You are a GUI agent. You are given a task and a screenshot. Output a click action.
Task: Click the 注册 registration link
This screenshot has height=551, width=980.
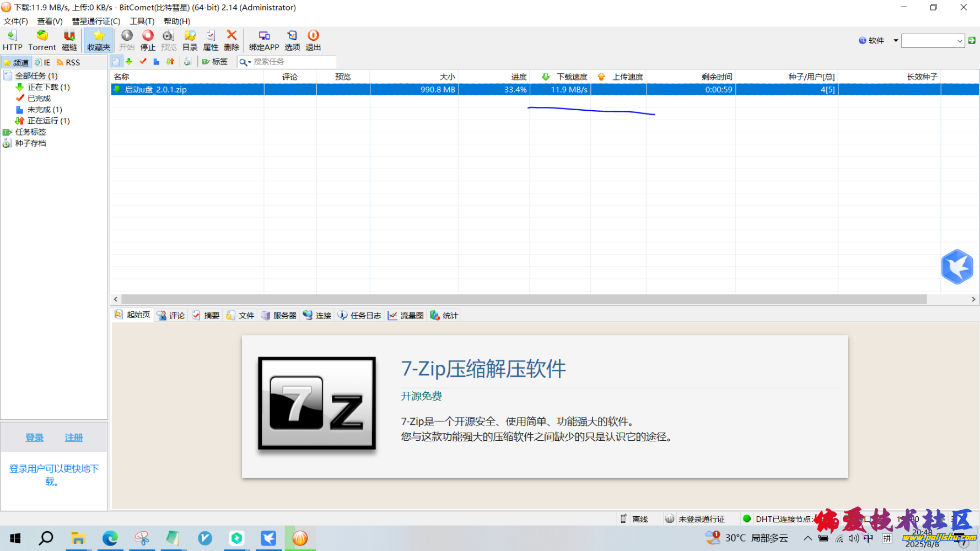tap(73, 437)
